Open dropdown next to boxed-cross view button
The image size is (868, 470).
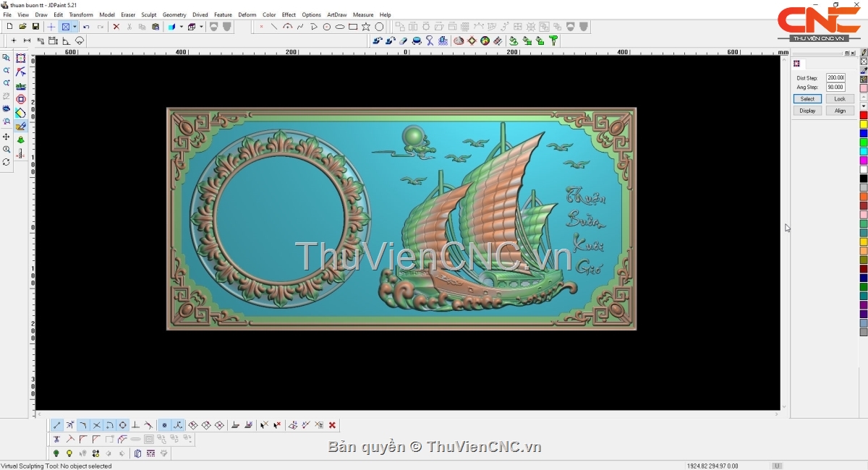pyautogui.click(x=75, y=27)
